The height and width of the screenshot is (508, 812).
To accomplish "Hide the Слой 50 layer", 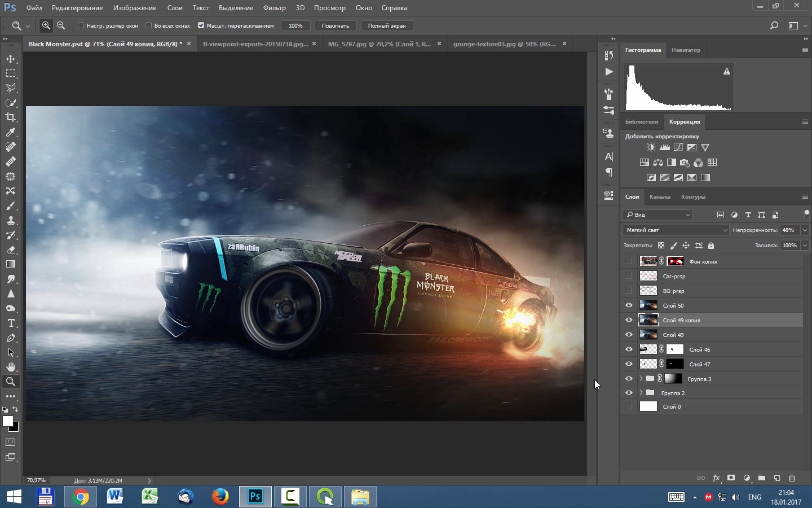I will coord(629,305).
